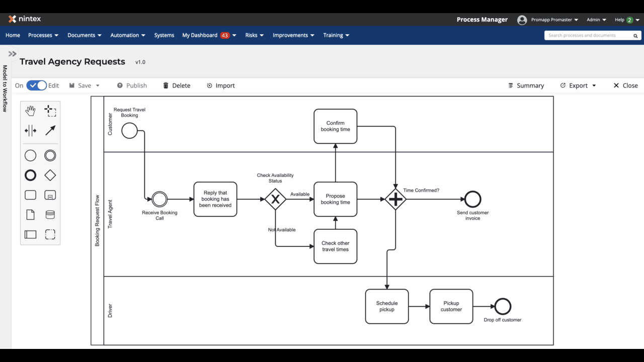Select the Request Travel Booking start event
The width and height of the screenshot is (644, 362).
pyautogui.click(x=129, y=131)
